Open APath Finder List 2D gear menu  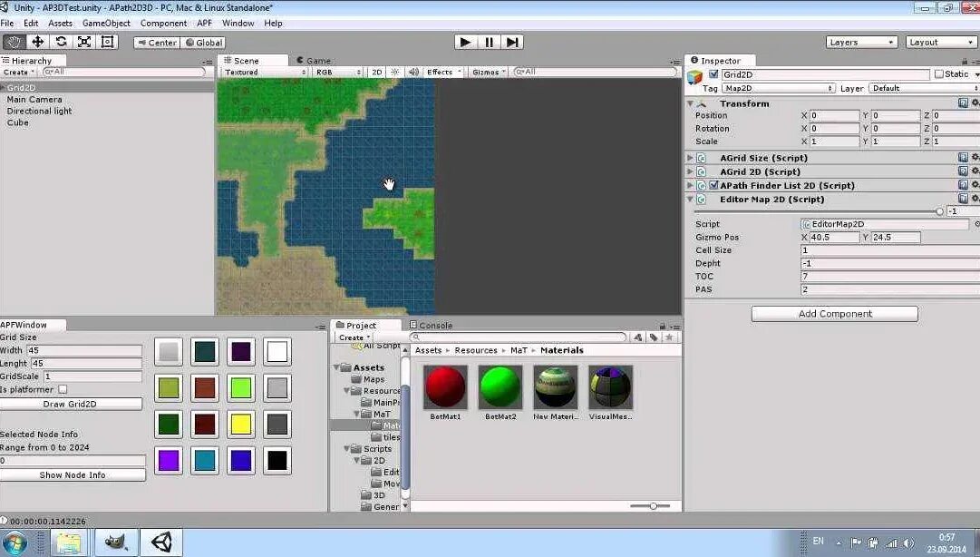pos(975,185)
